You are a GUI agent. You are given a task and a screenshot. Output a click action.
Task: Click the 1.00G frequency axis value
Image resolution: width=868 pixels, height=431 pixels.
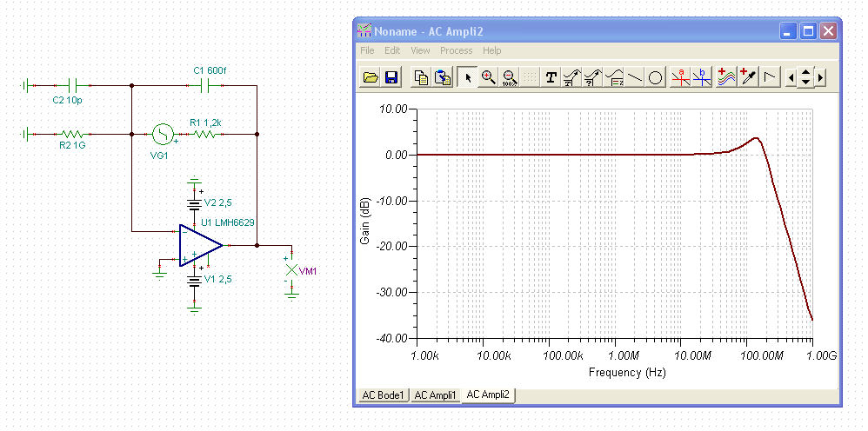tap(821, 355)
